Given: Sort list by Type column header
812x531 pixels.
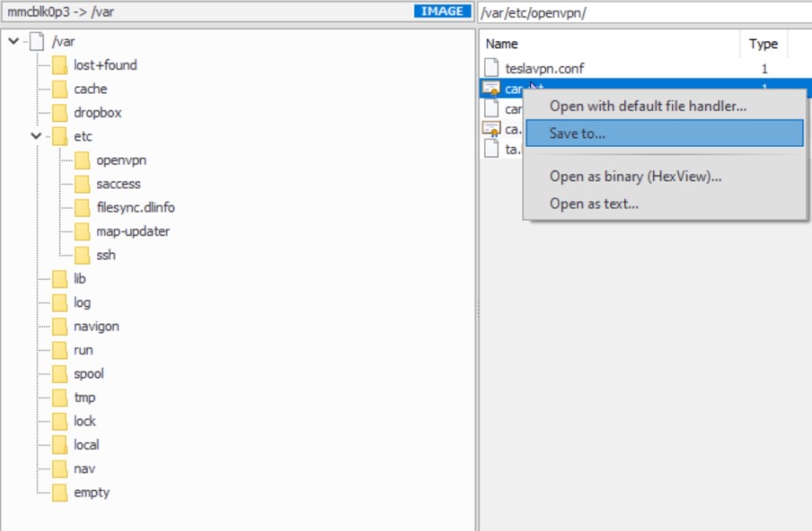Looking at the screenshot, I should click(x=762, y=43).
